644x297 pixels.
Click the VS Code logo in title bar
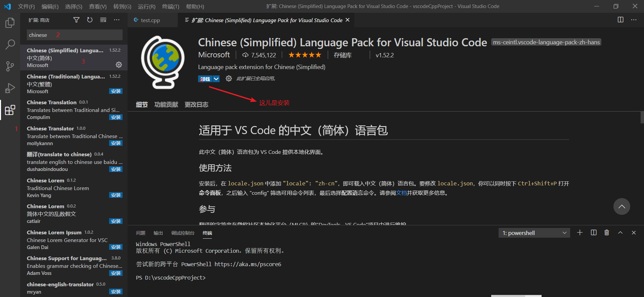click(7, 6)
